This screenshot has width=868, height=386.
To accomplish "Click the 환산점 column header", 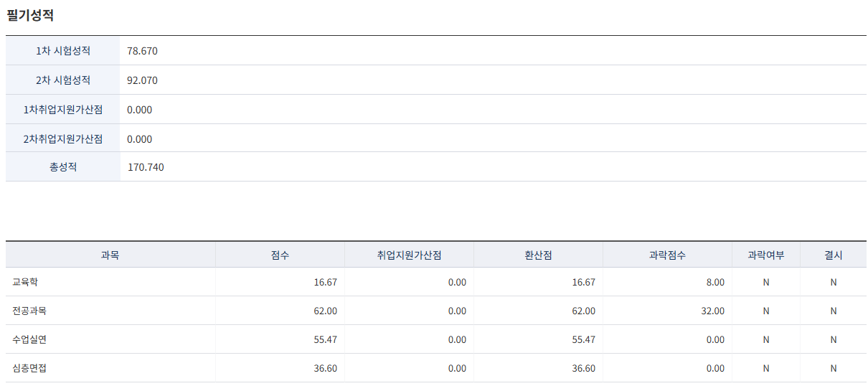I will pos(538,255).
